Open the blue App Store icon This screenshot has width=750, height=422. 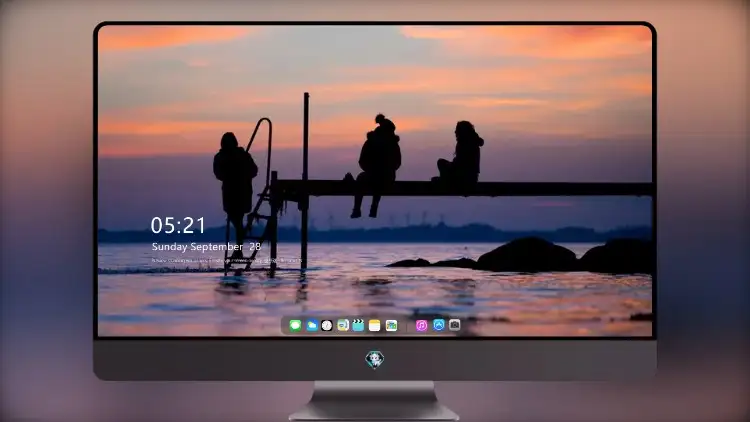click(439, 325)
